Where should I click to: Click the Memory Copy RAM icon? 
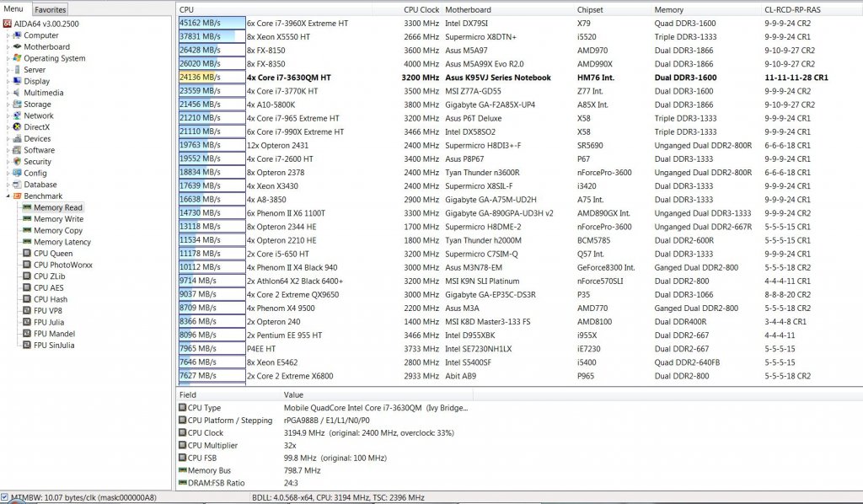26,231
